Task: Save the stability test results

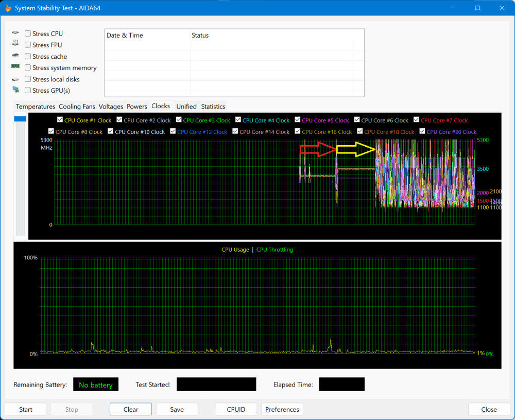Action: [x=177, y=409]
